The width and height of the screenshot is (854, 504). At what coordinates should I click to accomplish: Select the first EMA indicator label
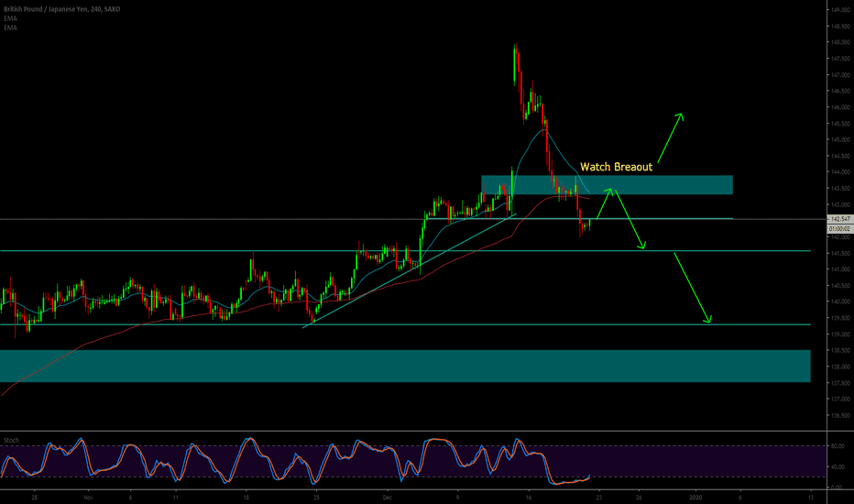[x=10, y=18]
